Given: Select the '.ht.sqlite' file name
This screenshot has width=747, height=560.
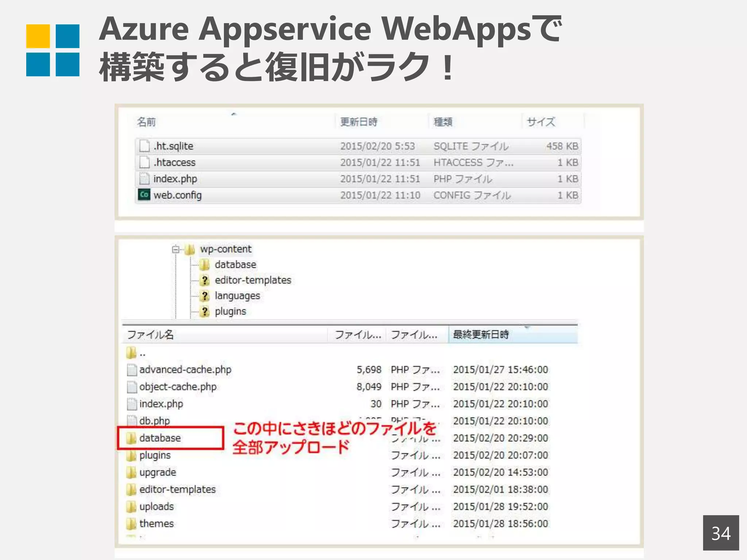Looking at the screenshot, I should (173, 146).
